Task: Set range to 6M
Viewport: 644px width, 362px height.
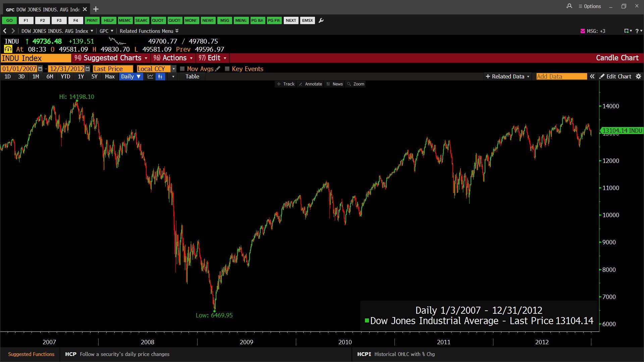Action: 50,76
